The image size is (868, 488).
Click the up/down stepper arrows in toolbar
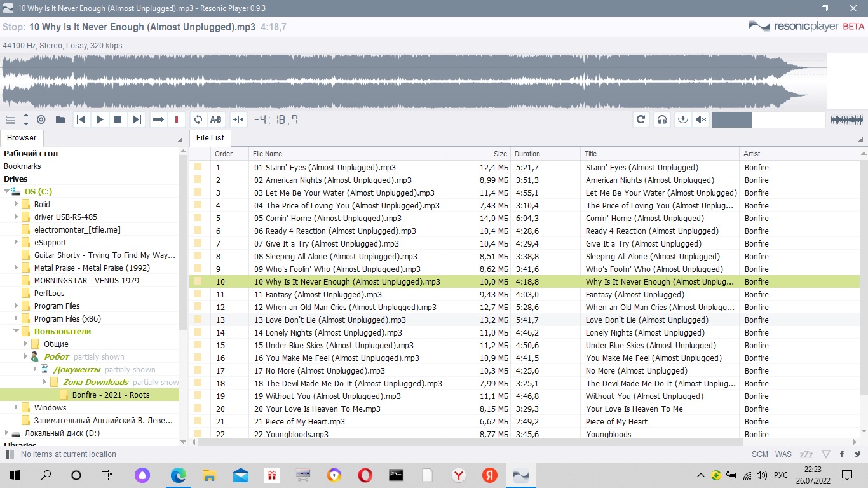pyautogui.click(x=26, y=119)
